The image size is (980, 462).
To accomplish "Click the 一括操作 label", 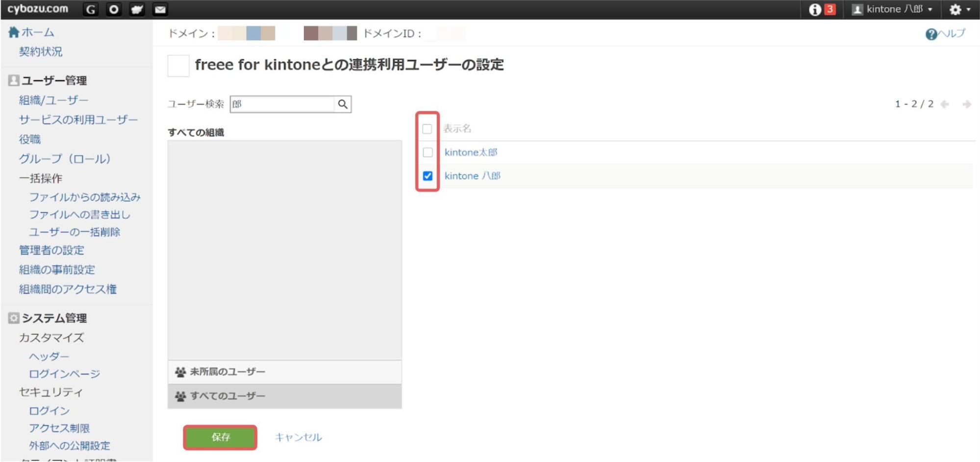I will pos(41,178).
